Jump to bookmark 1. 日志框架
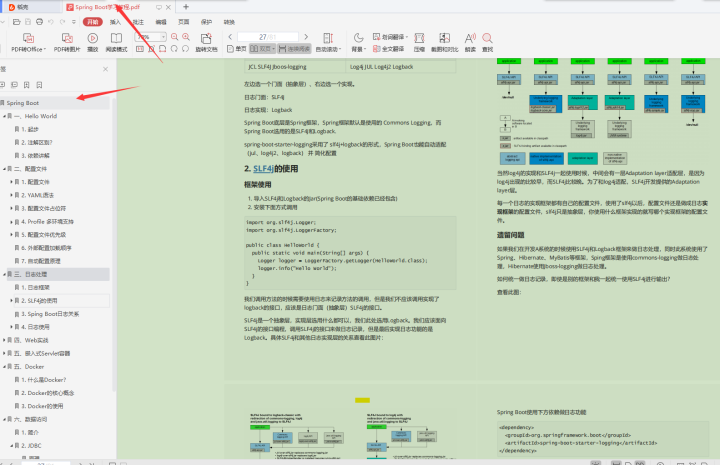720x465 pixels. [35, 287]
